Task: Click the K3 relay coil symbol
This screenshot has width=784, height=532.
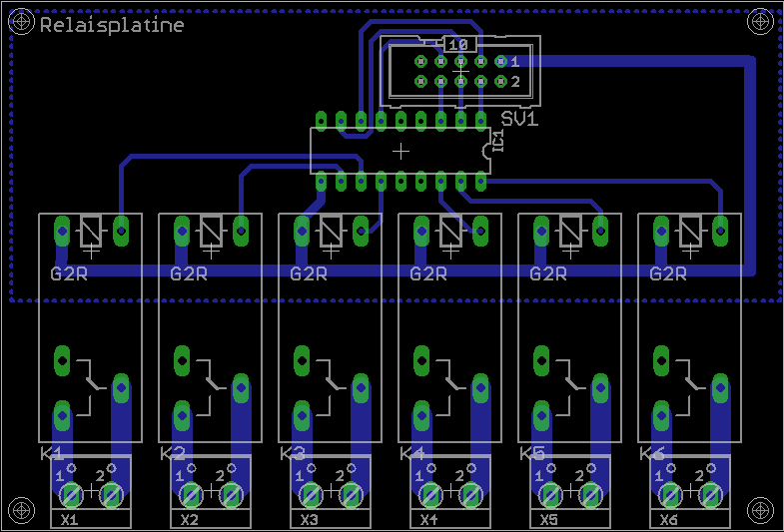Action: [x=331, y=232]
